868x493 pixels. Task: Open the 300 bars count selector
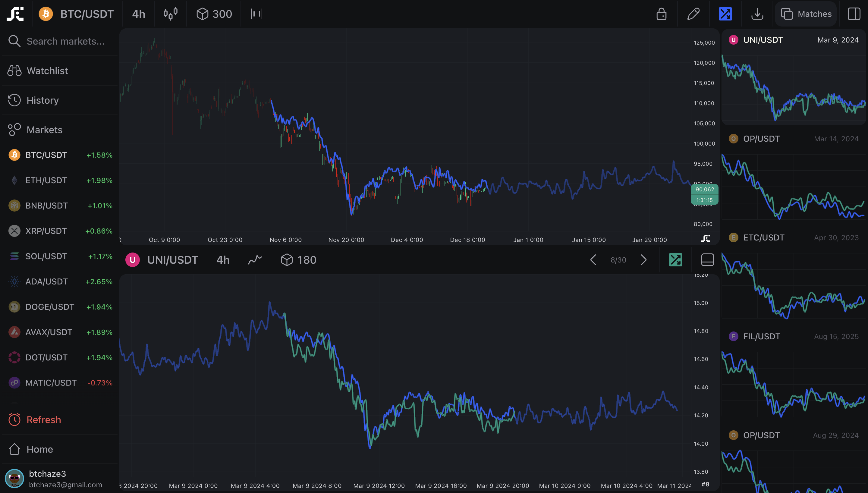point(214,14)
